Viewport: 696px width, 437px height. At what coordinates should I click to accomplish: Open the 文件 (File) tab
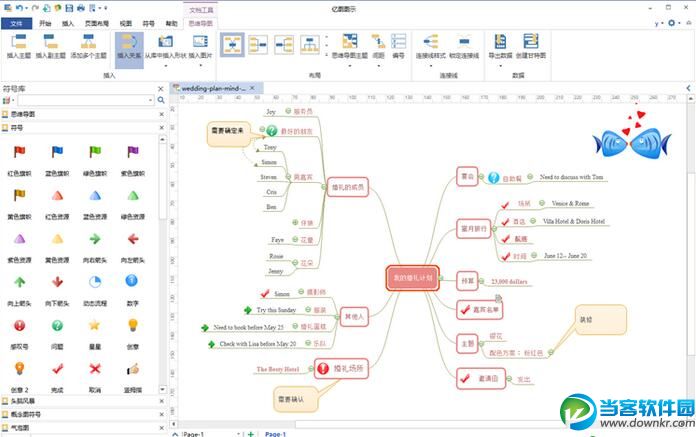click(16, 23)
